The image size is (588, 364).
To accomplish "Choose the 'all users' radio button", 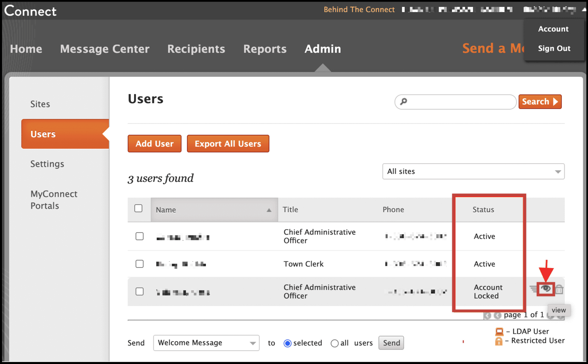I will point(335,343).
